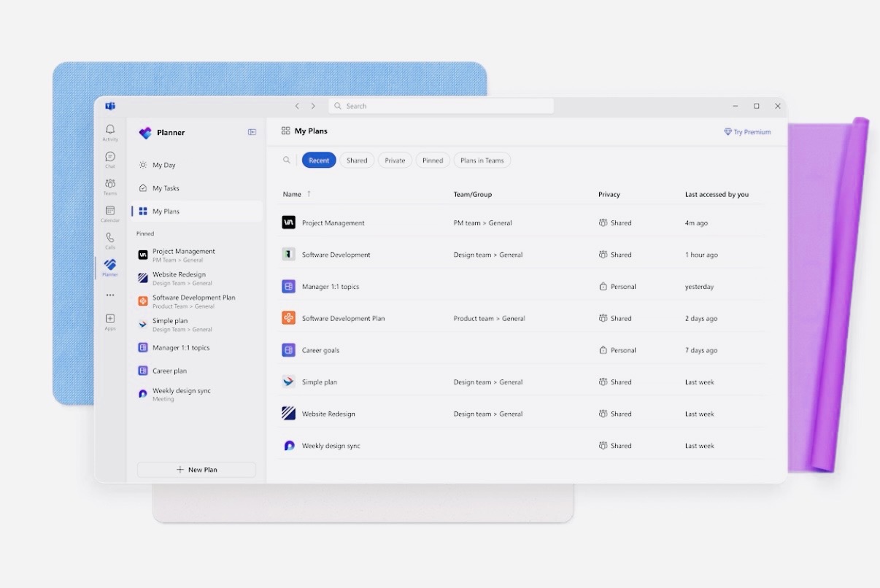880x588 pixels.
Task: Click the Software Development plan icon in table
Action: click(x=288, y=255)
